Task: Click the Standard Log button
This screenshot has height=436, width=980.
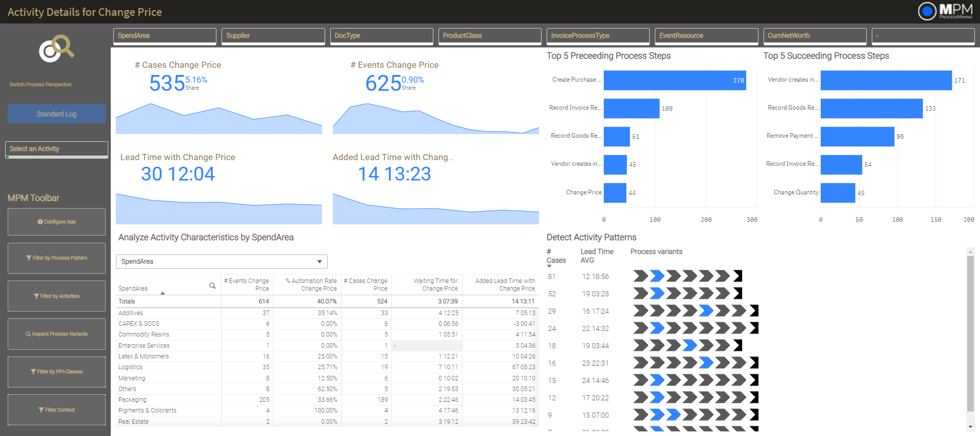Action: tap(57, 114)
